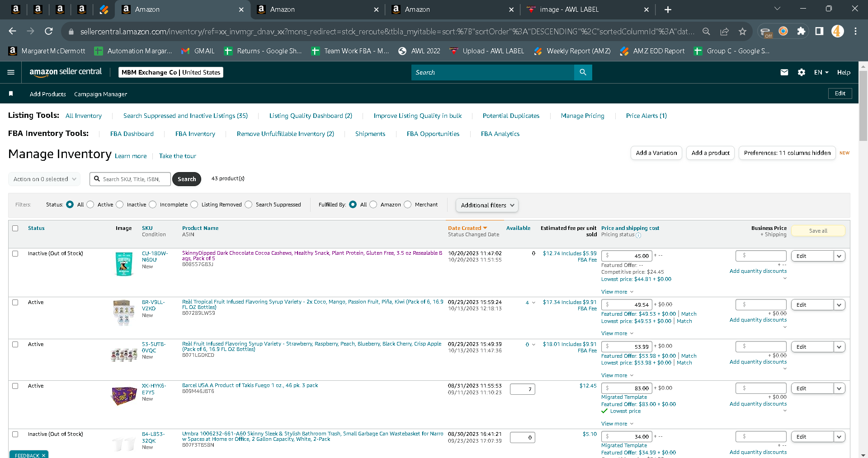The width and height of the screenshot is (868, 458).
Task: Close the first Amazon browser tab
Action: pyautogui.click(x=241, y=9)
